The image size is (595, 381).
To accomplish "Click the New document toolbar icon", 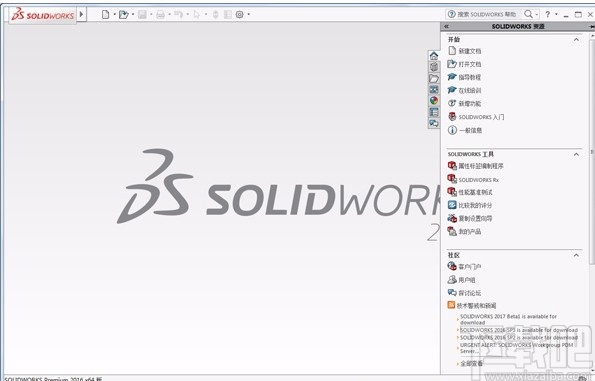I will coord(105,14).
